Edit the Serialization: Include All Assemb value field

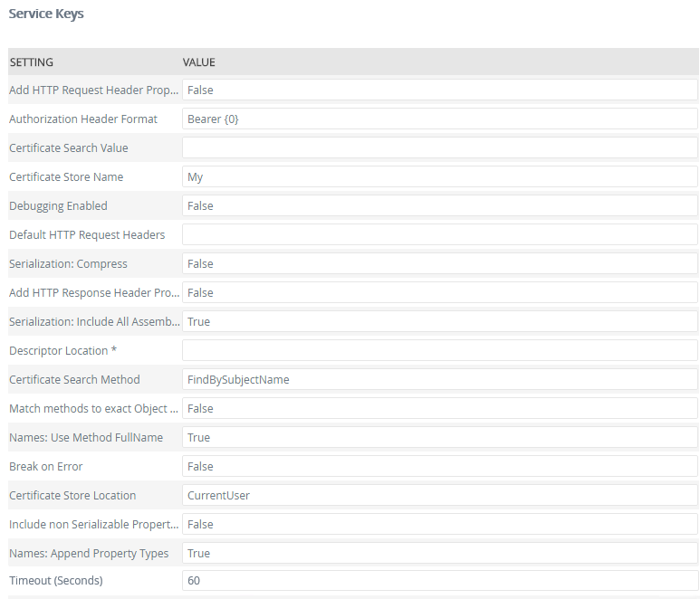pyautogui.click(x=440, y=321)
